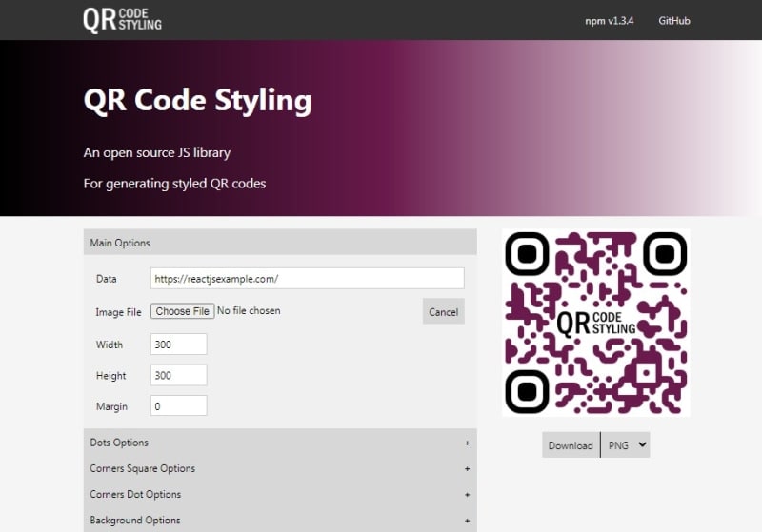This screenshot has width=762, height=532.
Task: Expand the Dots Options section
Action: click(x=120, y=443)
